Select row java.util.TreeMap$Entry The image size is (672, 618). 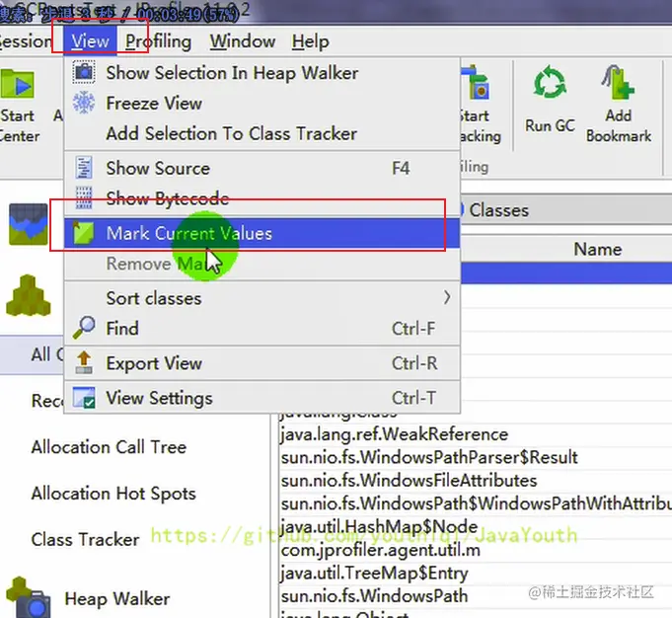coord(476,573)
